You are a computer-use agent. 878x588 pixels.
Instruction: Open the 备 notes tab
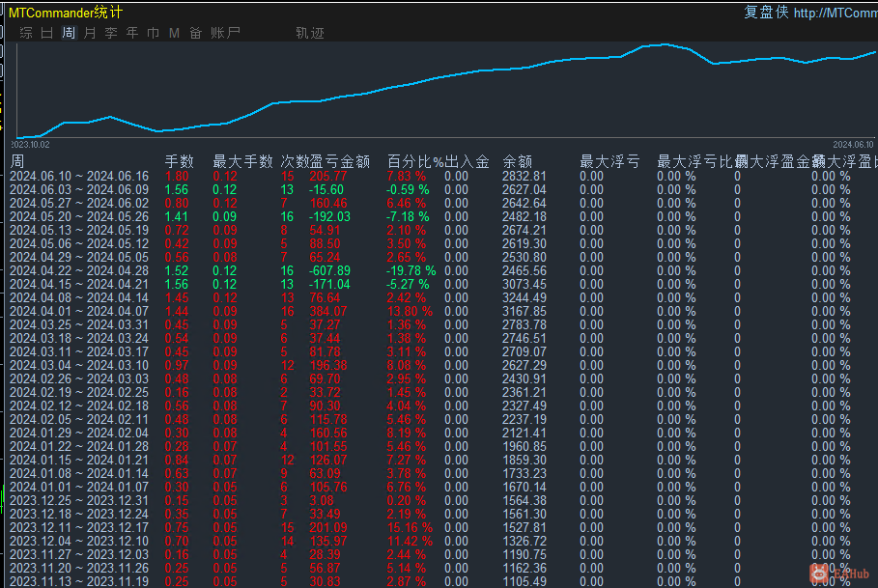[x=195, y=33]
